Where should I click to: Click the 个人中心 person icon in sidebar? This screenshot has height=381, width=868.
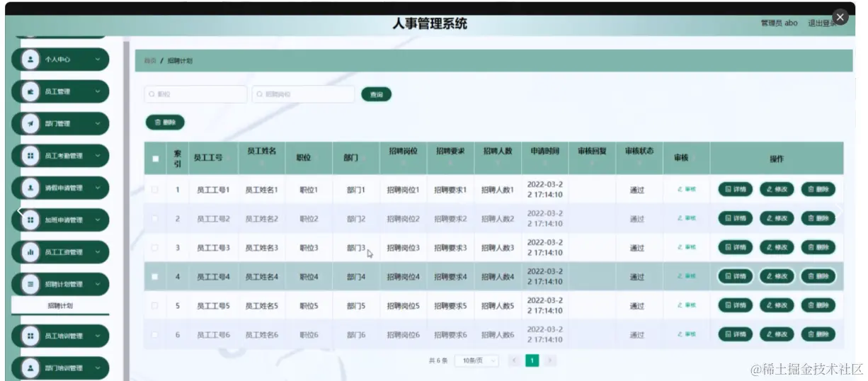(x=30, y=59)
